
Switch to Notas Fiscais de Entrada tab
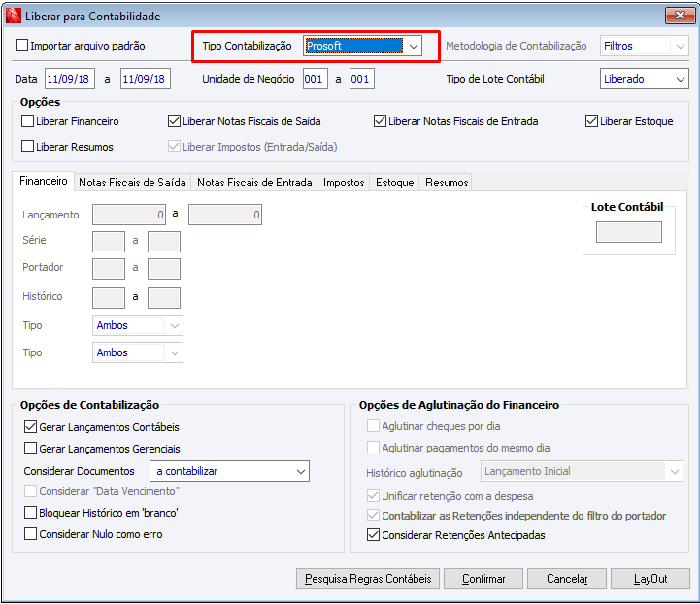click(254, 183)
